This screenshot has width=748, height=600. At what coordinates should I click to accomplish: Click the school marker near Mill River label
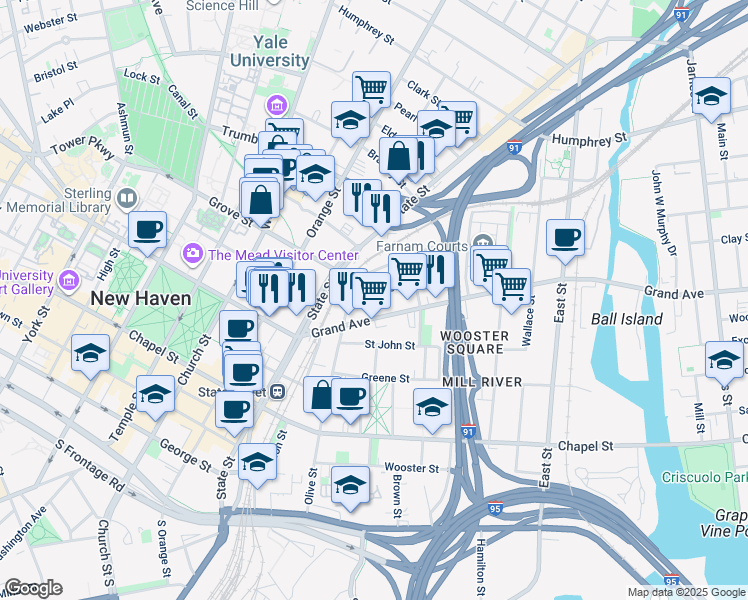(433, 411)
